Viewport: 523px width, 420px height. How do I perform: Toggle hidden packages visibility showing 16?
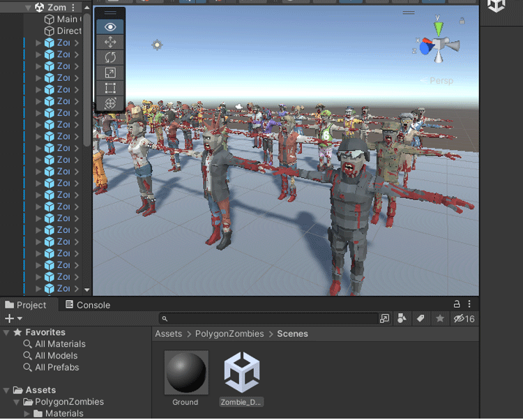464,319
